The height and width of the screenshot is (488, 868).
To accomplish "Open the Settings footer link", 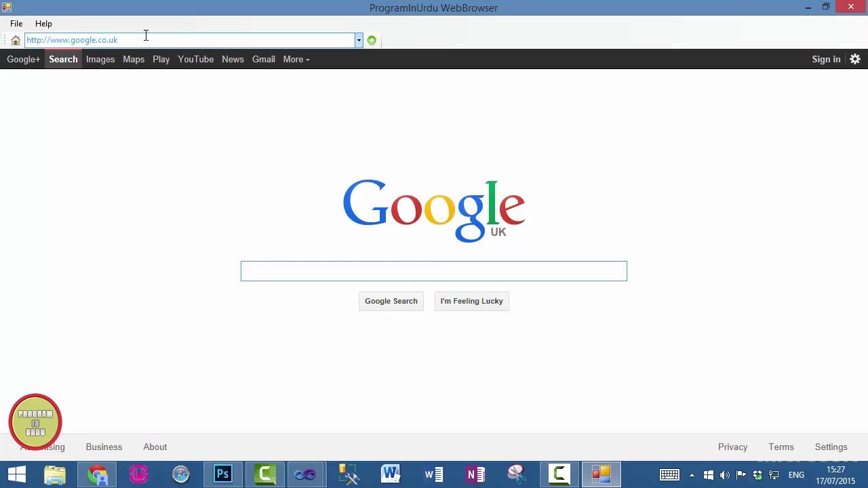I will click(831, 447).
